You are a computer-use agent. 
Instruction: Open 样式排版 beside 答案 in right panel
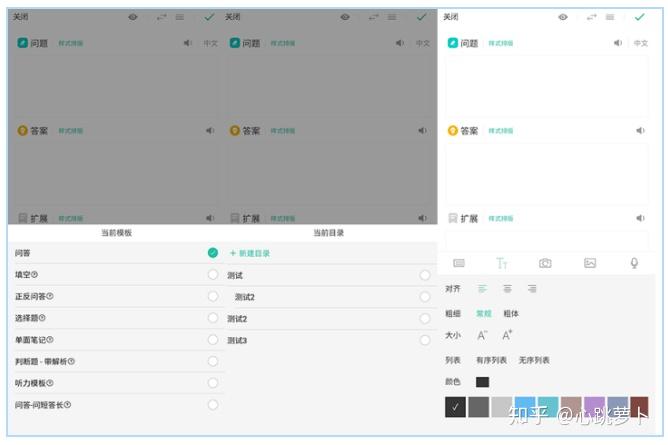501,131
